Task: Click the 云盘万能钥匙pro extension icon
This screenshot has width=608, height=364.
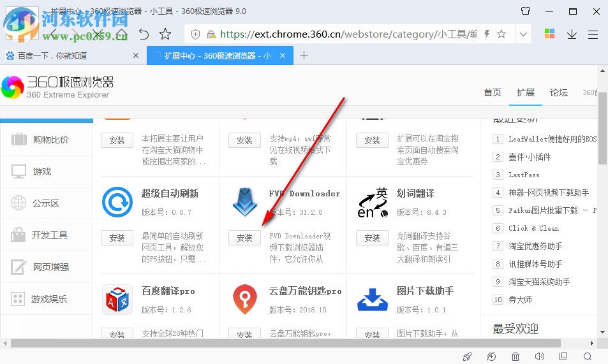Action: coord(245,299)
